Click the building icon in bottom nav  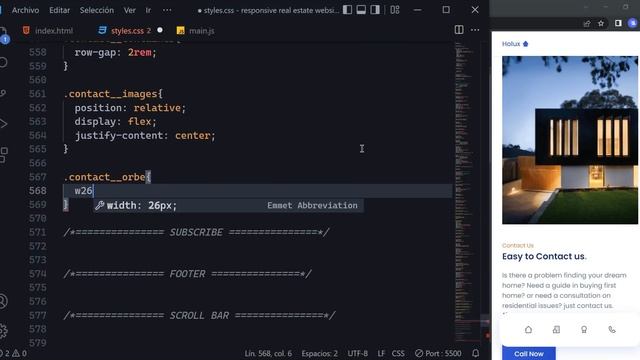pos(556,329)
